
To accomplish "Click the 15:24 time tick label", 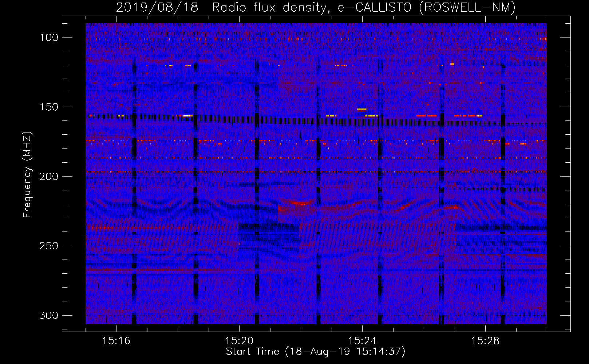I will (x=362, y=341).
